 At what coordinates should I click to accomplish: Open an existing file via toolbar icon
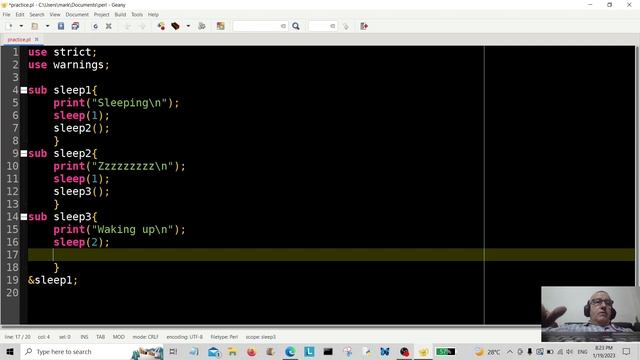35,26
